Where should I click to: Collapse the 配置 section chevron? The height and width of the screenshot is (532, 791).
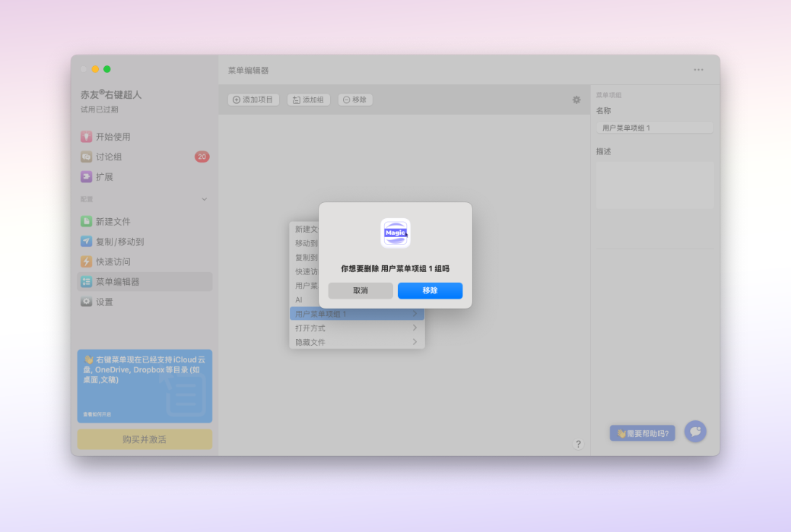205,199
